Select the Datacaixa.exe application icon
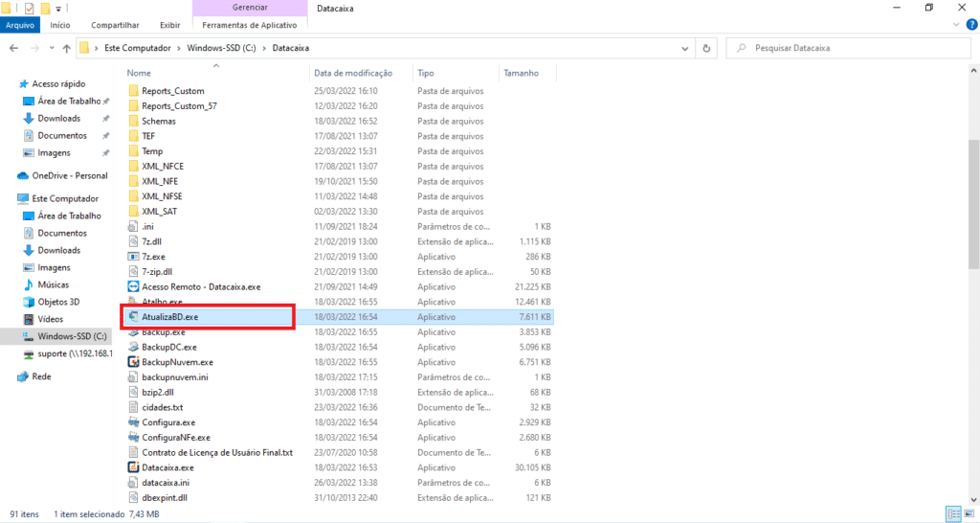 [133, 467]
